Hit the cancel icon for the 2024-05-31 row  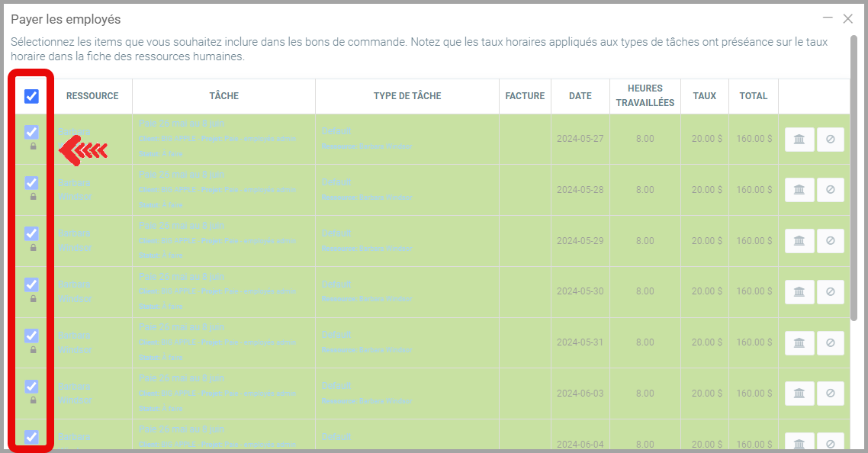click(830, 342)
